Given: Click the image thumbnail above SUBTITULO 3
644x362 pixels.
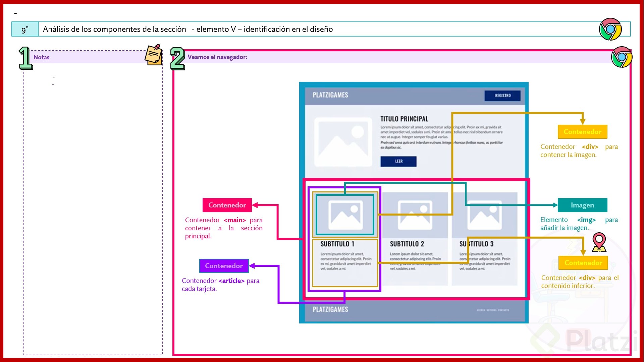Looking at the screenshot, I should point(485,215).
